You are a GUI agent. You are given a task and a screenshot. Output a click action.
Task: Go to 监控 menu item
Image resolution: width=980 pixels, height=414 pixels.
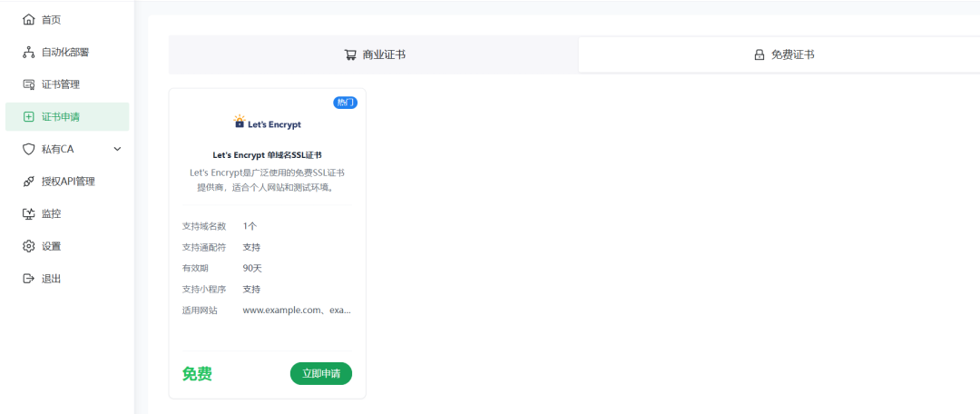click(x=67, y=214)
